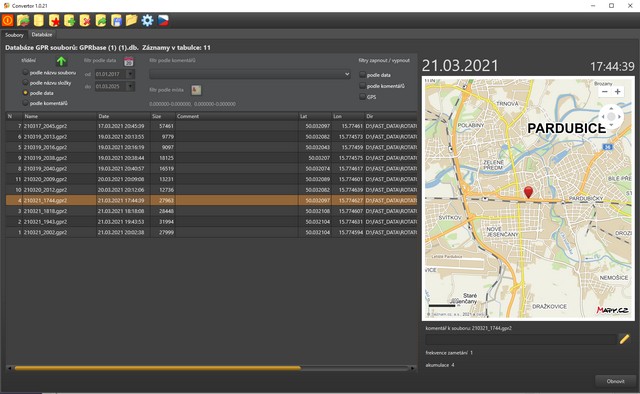
Task: Click the file comment input field
Action: pos(521,339)
